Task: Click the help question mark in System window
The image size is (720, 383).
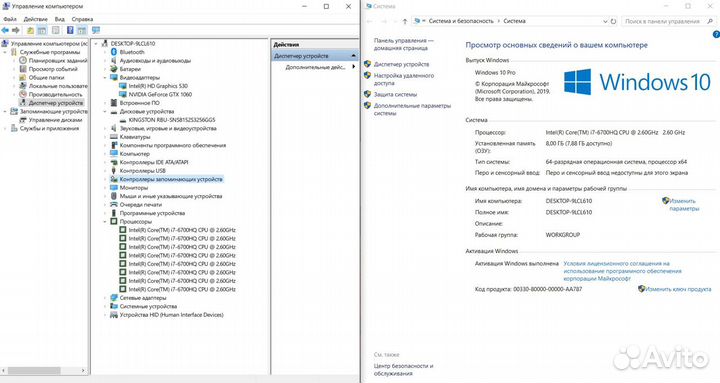Action: point(716,34)
